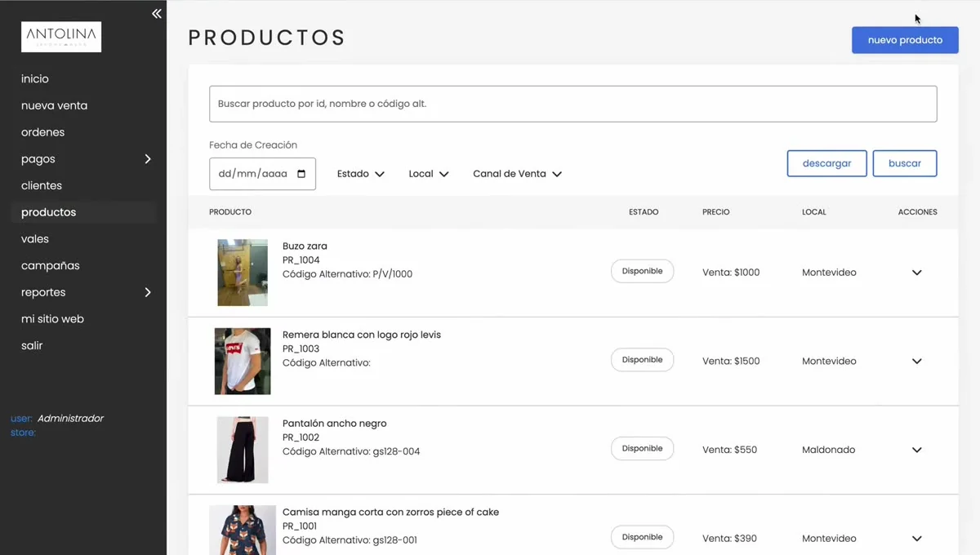Open clientes section
This screenshot has width=980, height=555.
point(42,185)
